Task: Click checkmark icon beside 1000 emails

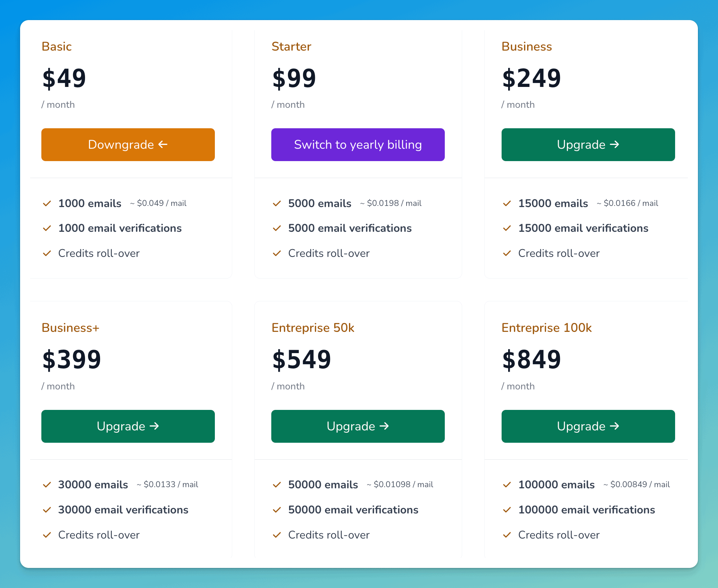Action: [x=47, y=203]
